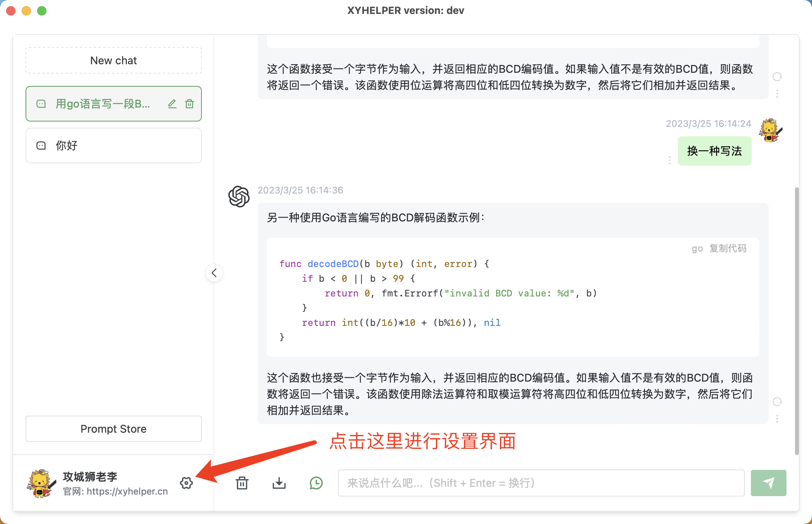Click the trash icon to clear conversation
This screenshot has height=524, width=812.
pyautogui.click(x=242, y=483)
